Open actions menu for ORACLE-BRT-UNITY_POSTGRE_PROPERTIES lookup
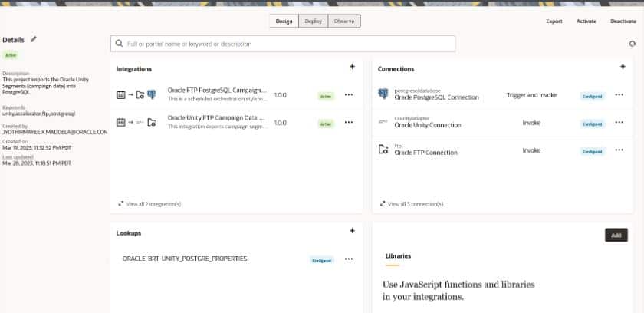The image size is (644, 313). [349, 259]
